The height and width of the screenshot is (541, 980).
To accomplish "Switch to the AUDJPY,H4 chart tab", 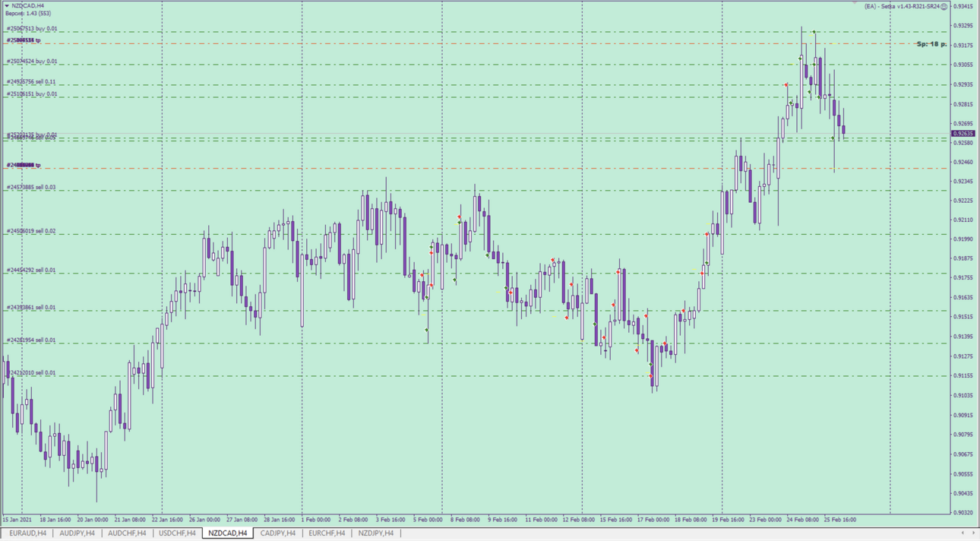I will pyautogui.click(x=77, y=533).
